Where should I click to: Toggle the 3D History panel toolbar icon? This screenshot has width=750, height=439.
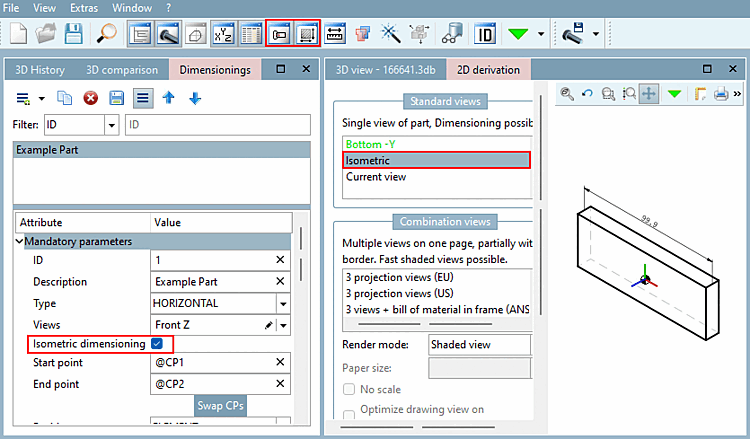click(140, 34)
